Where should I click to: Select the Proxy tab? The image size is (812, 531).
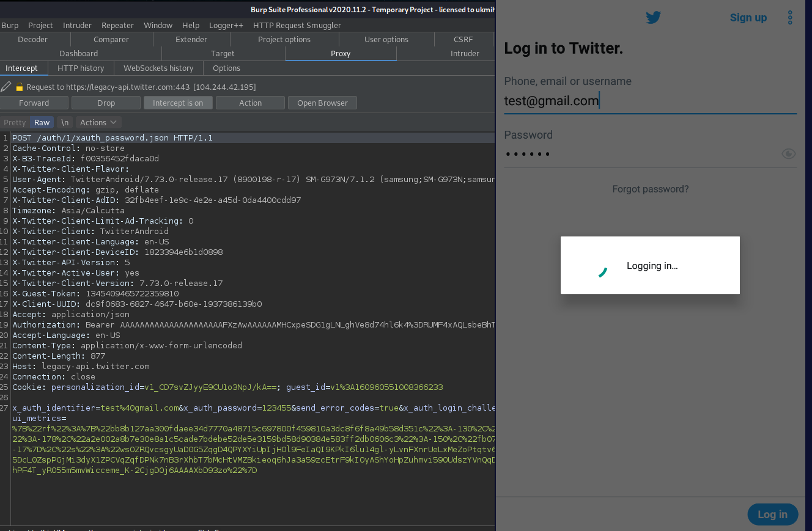341,53
